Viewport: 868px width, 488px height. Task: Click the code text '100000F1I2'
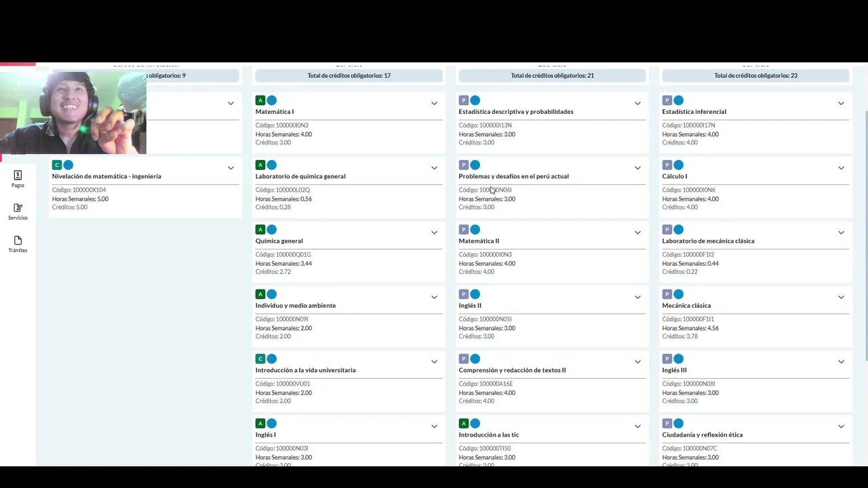[698, 255]
